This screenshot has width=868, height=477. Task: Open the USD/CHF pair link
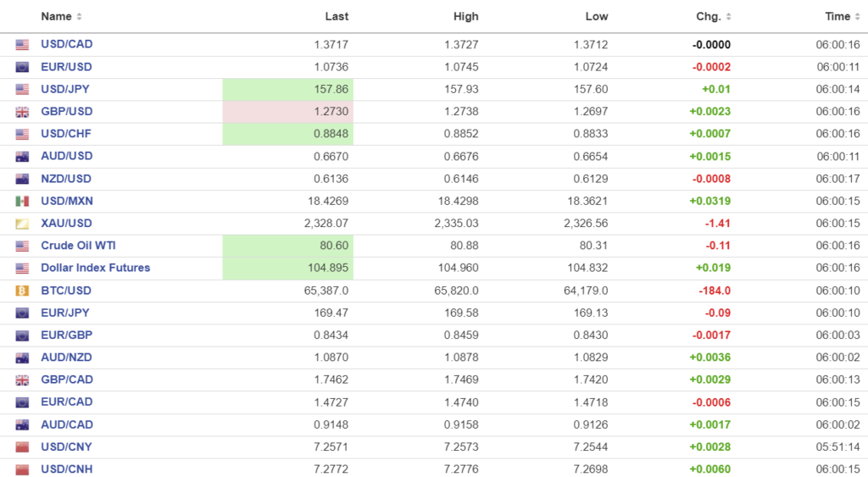[x=66, y=134]
